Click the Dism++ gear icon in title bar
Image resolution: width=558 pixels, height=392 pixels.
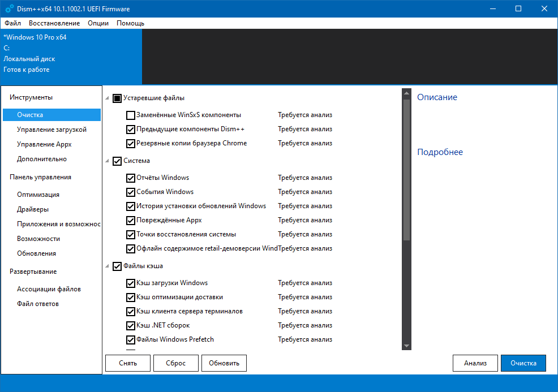[10, 9]
